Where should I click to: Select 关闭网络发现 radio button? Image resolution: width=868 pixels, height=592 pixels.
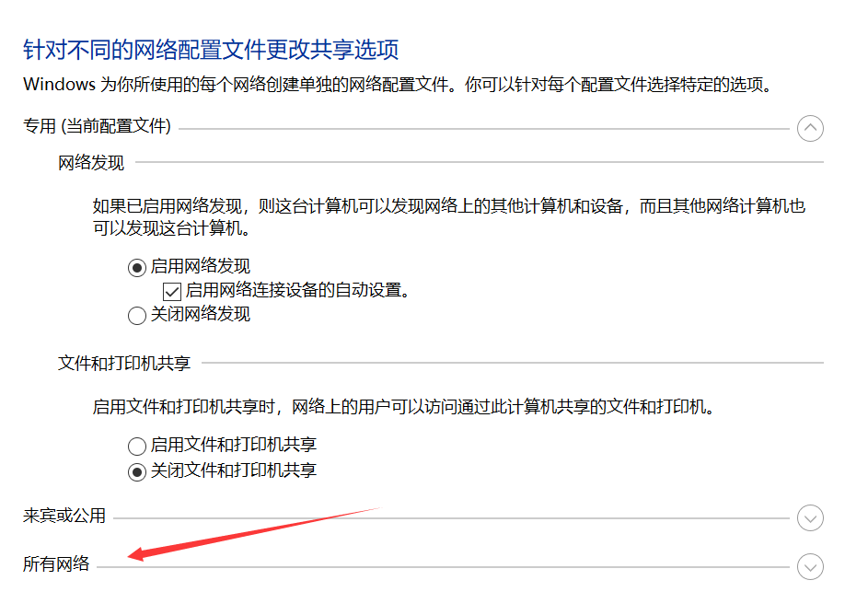[x=137, y=316]
